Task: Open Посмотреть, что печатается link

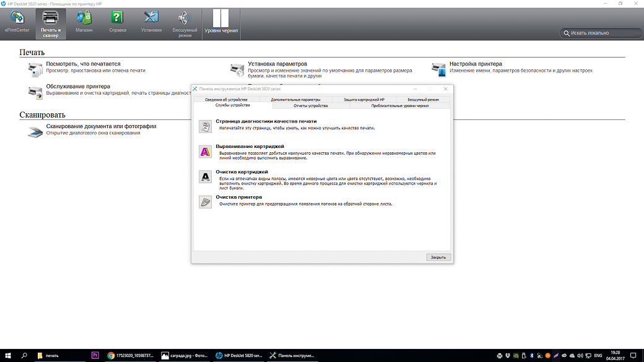Action: [x=84, y=64]
